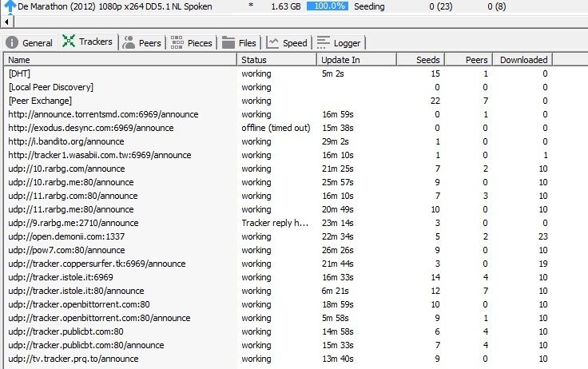This screenshot has height=369, width=588.
Task: Click the '5m 2s' update time for DHT
Action: point(332,73)
